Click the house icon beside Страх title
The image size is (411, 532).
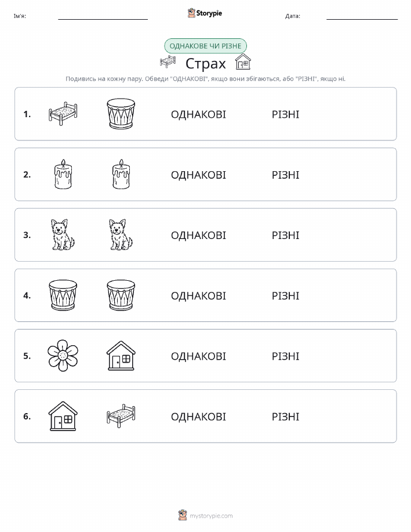(x=243, y=61)
